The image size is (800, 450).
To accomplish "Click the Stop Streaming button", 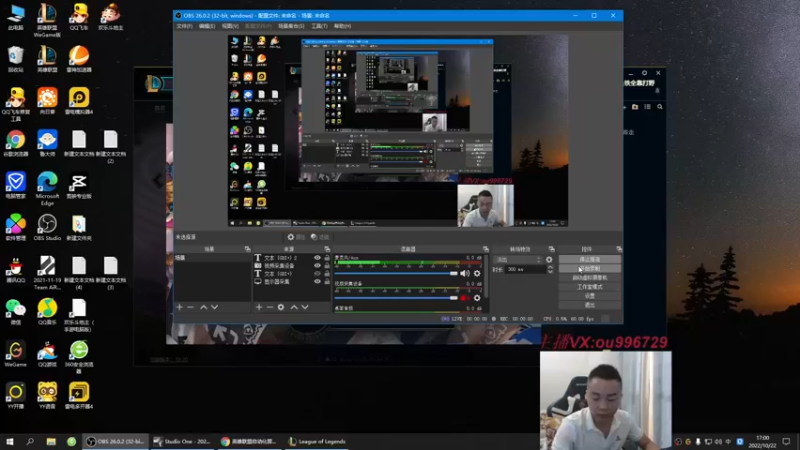I will click(x=588, y=259).
